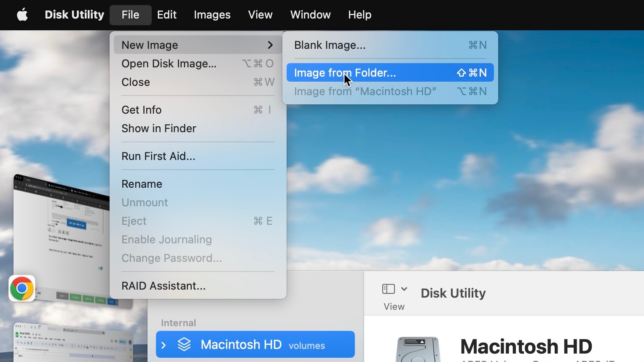Open the Window menu

click(310, 15)
